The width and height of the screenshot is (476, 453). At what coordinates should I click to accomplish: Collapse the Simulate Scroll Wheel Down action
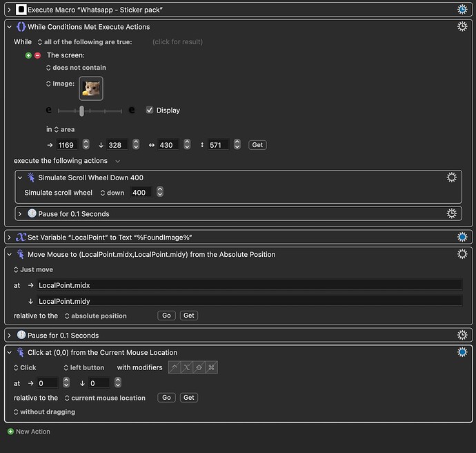tap(20, 177)
